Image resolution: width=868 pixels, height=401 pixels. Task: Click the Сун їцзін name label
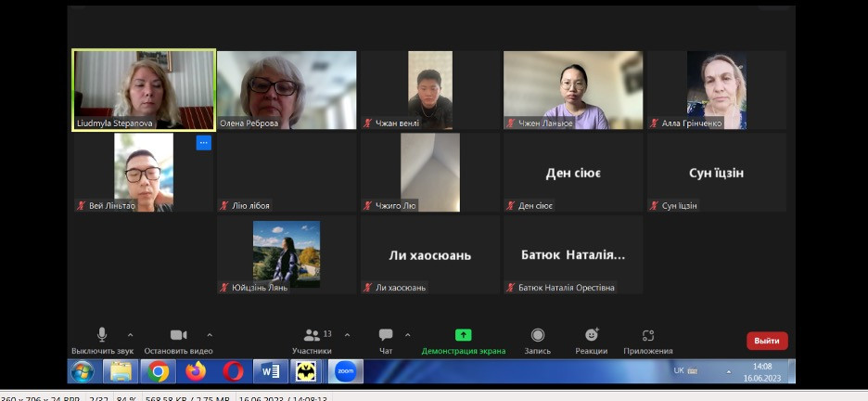(679, 205)
